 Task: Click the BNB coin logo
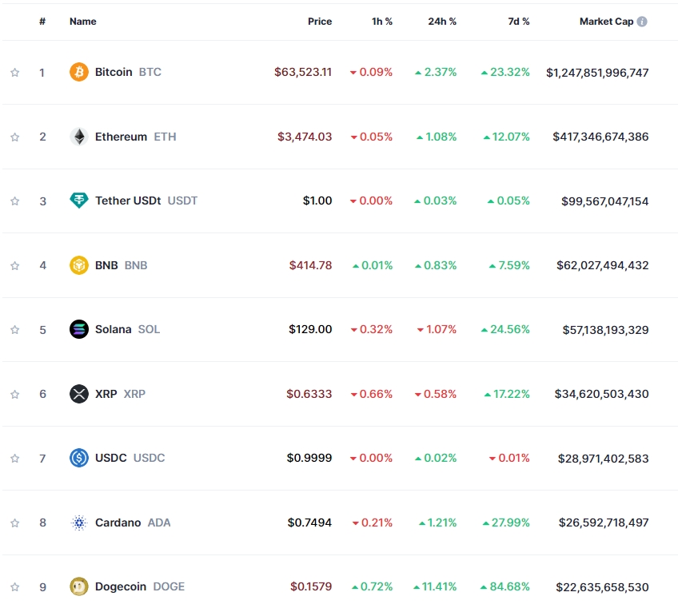point(79,265)
